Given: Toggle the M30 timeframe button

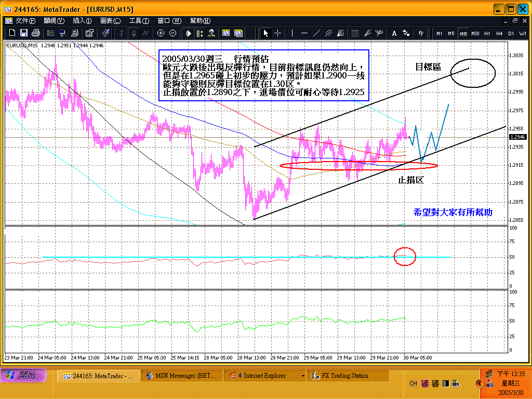Looking at the screenshot, I should coord(475,33).
